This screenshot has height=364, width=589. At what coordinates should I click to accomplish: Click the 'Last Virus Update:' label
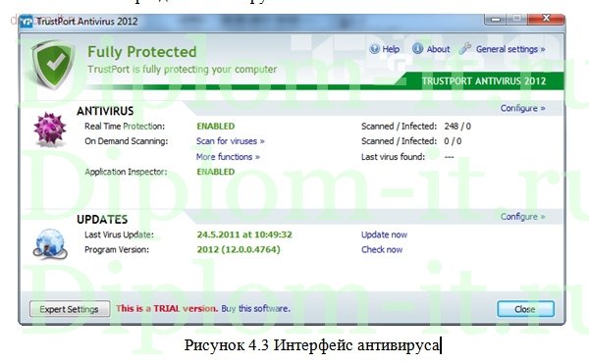click(x=119, y=234)
